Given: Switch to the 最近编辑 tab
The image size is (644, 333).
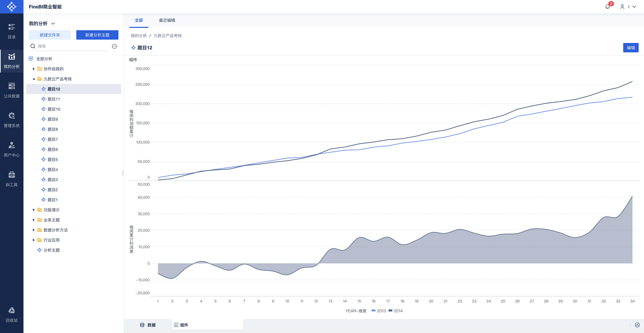Looking at the screenshot, I should click(167, 20).
